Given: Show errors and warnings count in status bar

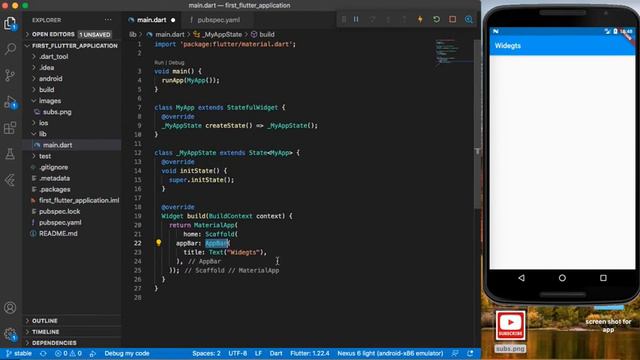Looking at the screenshot, I should [x=68, y=353].
